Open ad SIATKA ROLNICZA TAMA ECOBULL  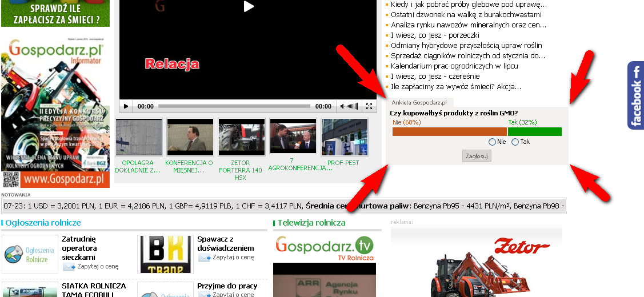coord(94,290)
